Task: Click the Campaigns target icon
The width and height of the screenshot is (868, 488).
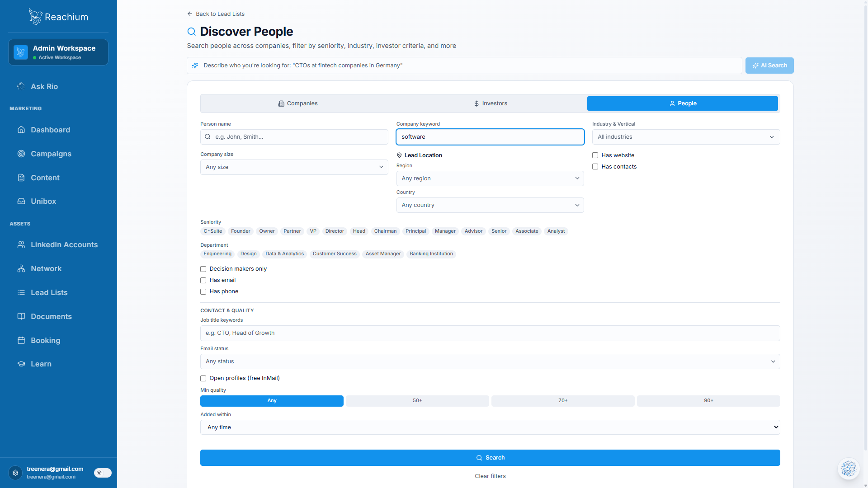Action: click(x=21, y=154)
